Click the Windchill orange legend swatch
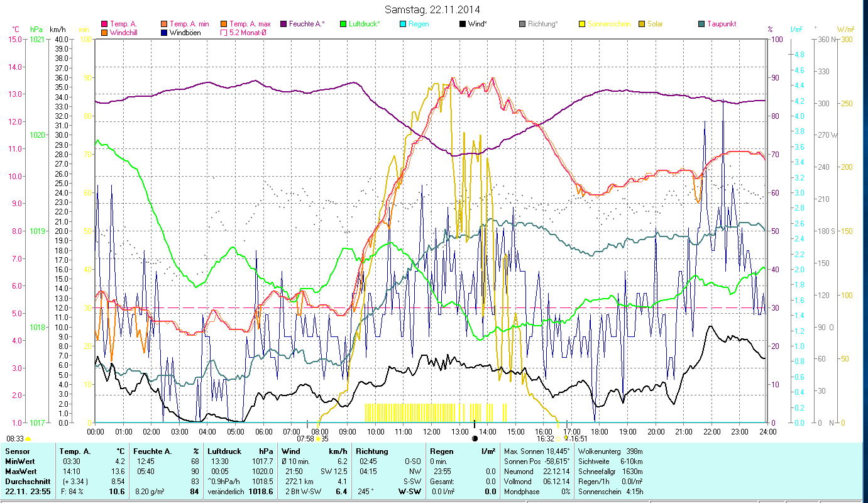Viewport: 868px width, 503px height. 104,32
